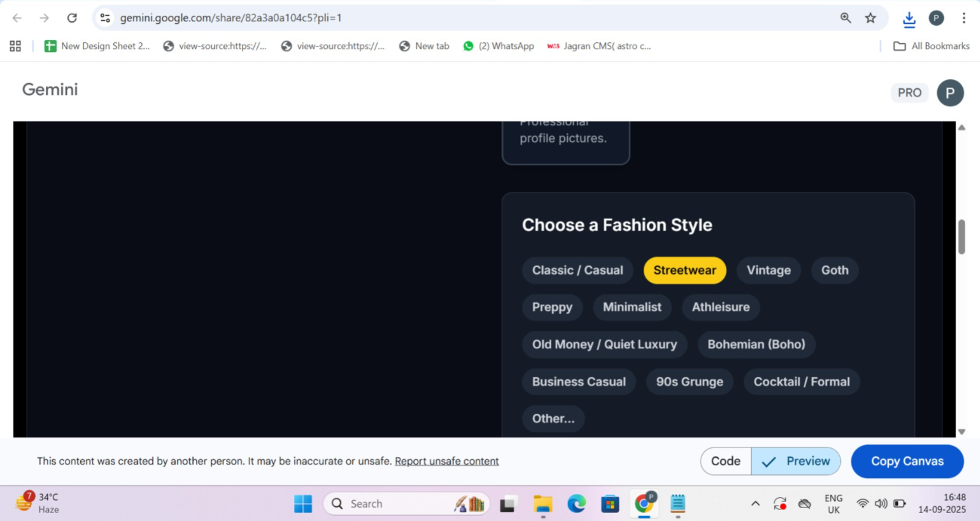Click the OneDrive cloud tray icon
This screenshot has height=521, width=980.
pyautogui.click(x=804, y=504)
